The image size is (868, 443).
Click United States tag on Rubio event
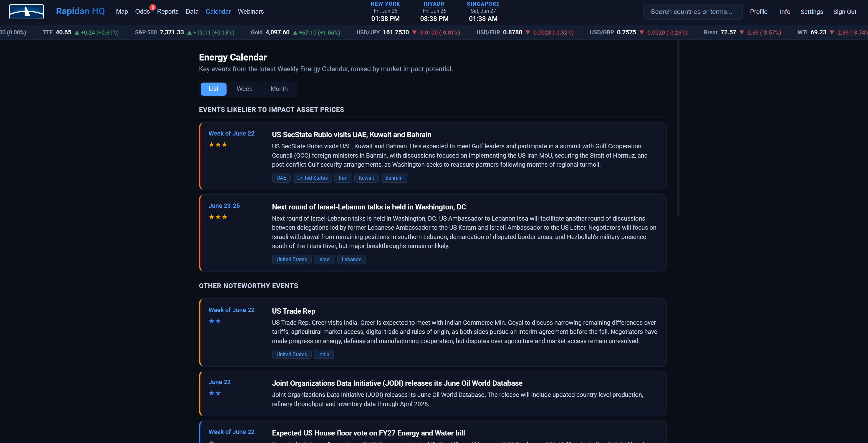(312, 178)
